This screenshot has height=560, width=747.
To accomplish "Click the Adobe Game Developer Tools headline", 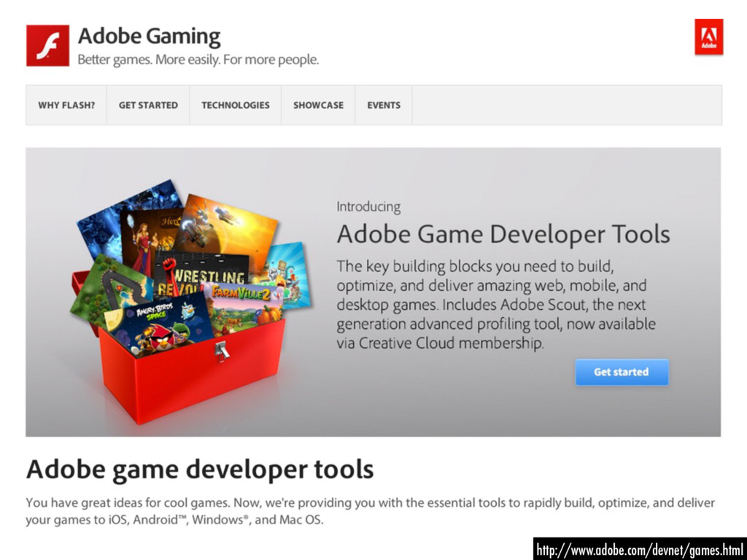I will pos(503,234).
